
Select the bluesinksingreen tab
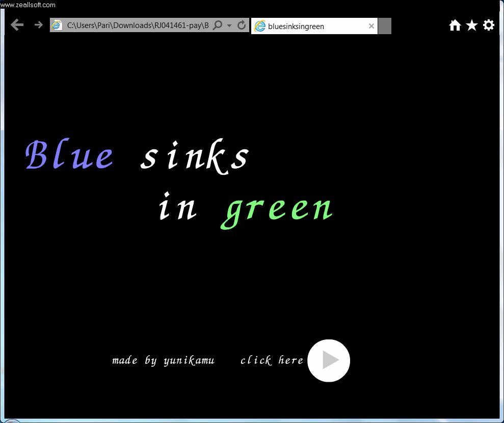pos(306,26)
